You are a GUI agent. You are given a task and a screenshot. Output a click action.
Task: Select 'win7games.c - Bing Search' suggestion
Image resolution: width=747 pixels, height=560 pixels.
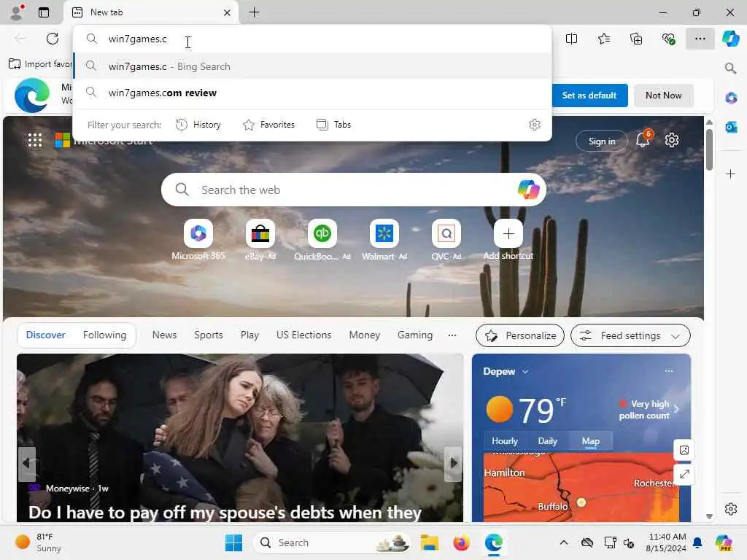(312, 66)
